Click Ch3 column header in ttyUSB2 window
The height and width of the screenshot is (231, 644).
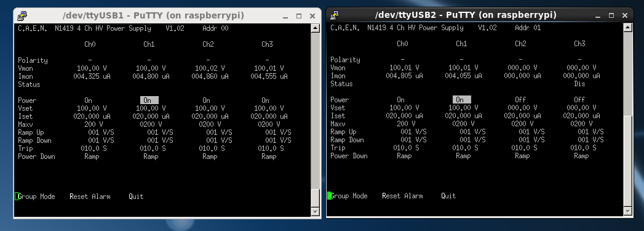click(579, 44)
